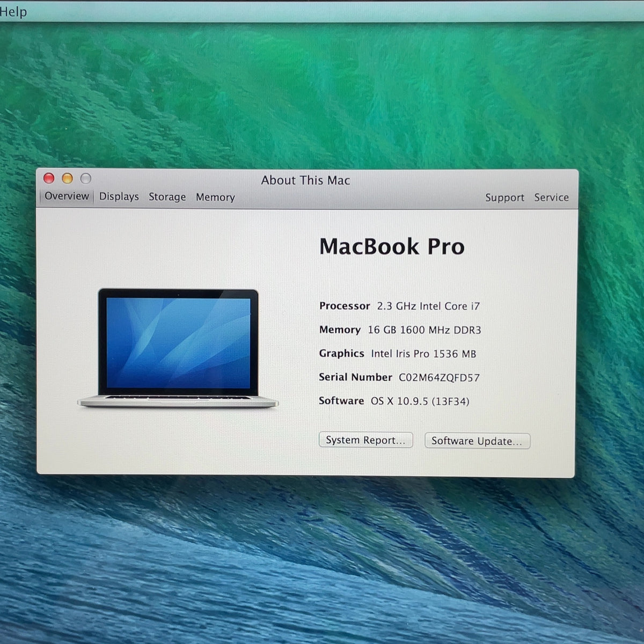Click processor value 2.3 GHz Intel Core i7
The height and width of the screenshot is (644, 644).
428,306
